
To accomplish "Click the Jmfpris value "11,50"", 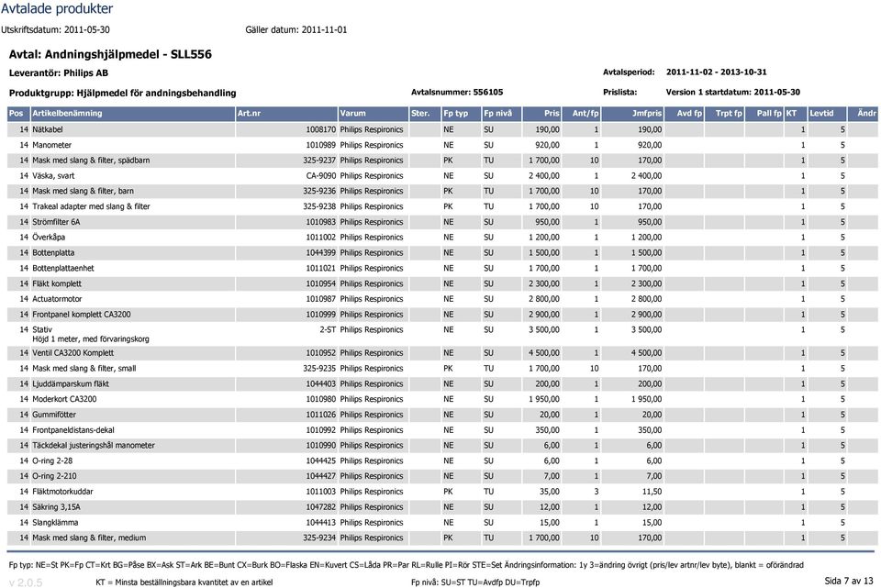I will tap(652, 492).
